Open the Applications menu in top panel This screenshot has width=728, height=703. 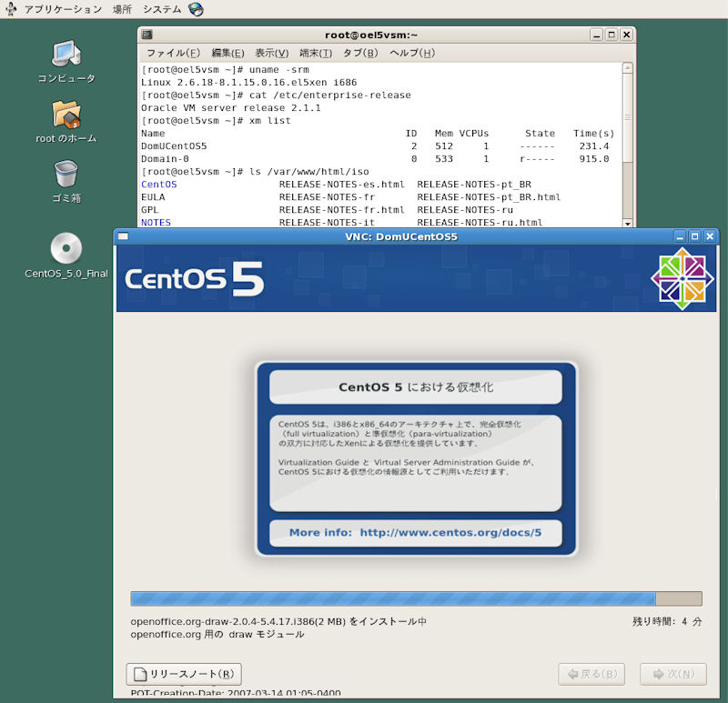(x=63, y=9)
